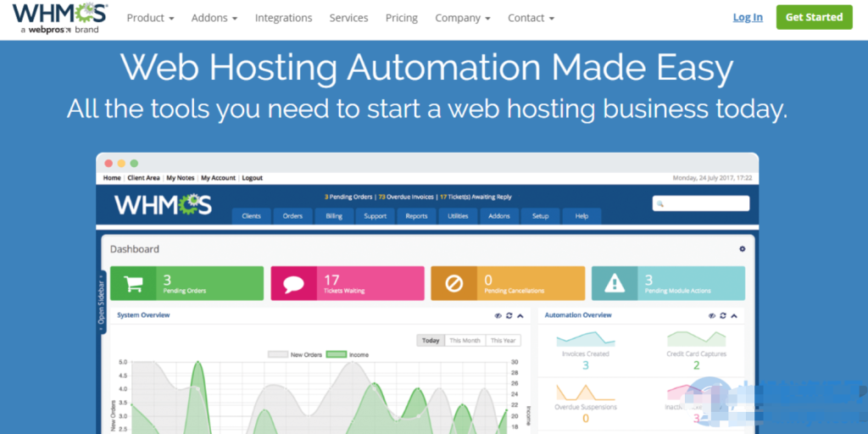Toggle the Income legend color swatch
The image size is (868, 434).
point(337,354)
